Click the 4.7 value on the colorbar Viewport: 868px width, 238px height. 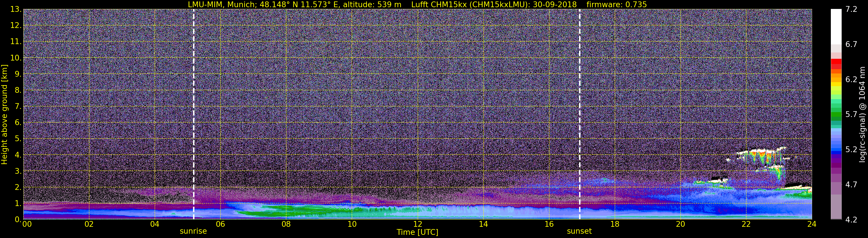click(x=851, y=185)
